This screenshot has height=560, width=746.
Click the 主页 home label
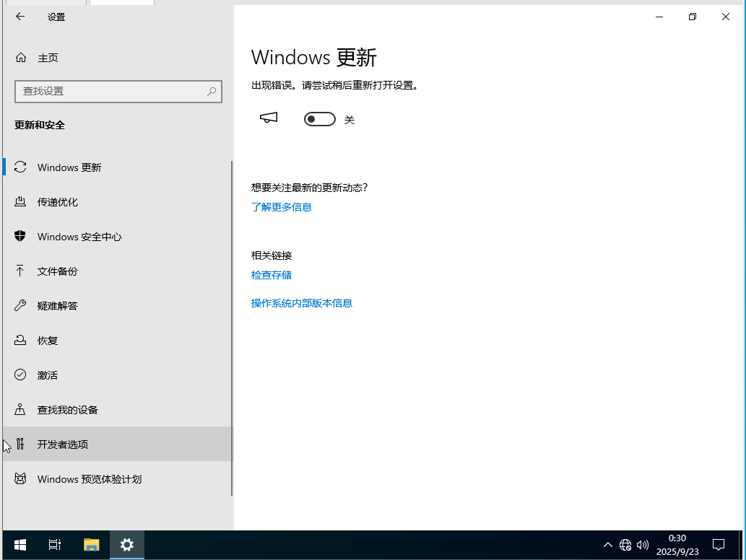pyautogui.click(x=48, y=58)
